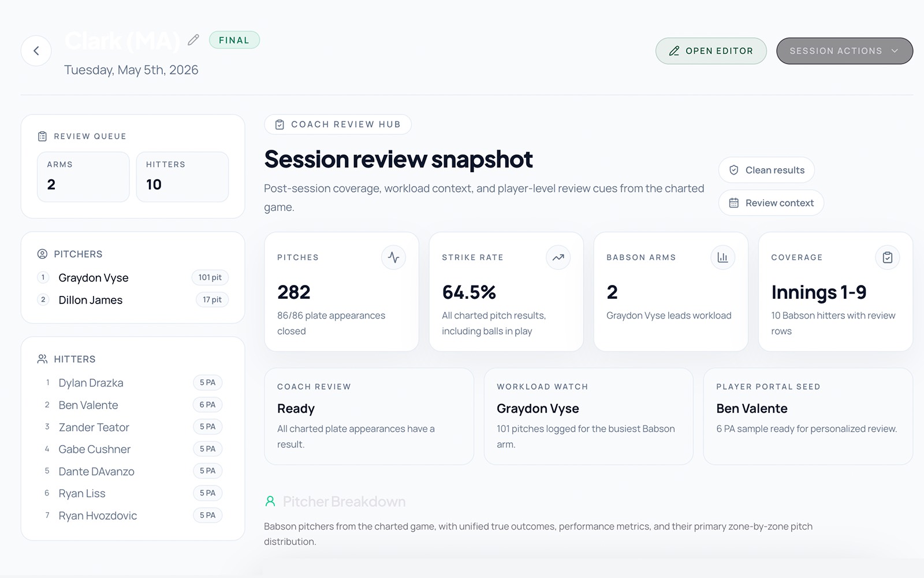Click the Tuesday, May 5th, 2026 date
Screen dimensions: 924x578
tap(131, 70)
